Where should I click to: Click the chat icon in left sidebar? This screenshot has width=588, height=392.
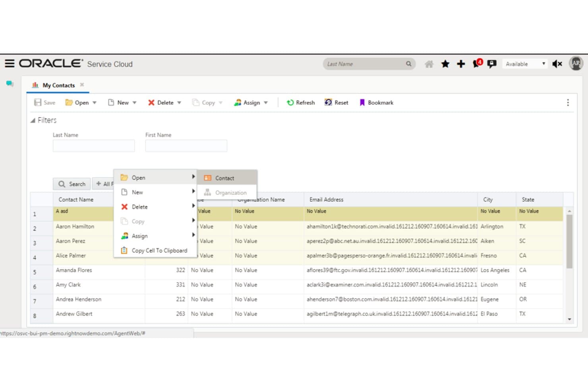10,83
